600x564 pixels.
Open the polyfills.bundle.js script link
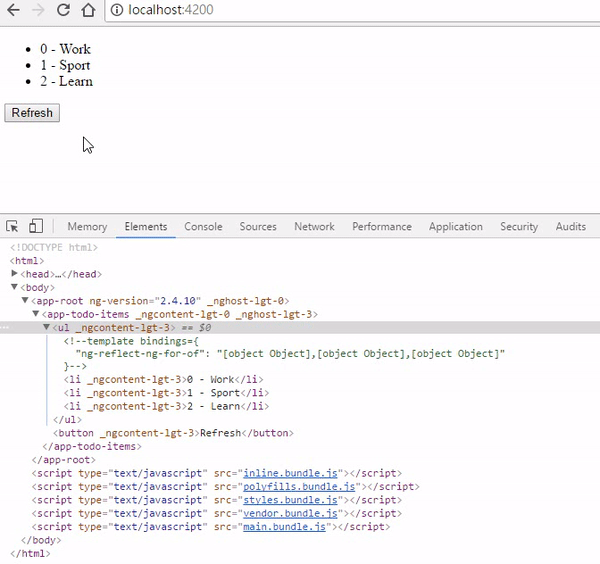(299, 487)
